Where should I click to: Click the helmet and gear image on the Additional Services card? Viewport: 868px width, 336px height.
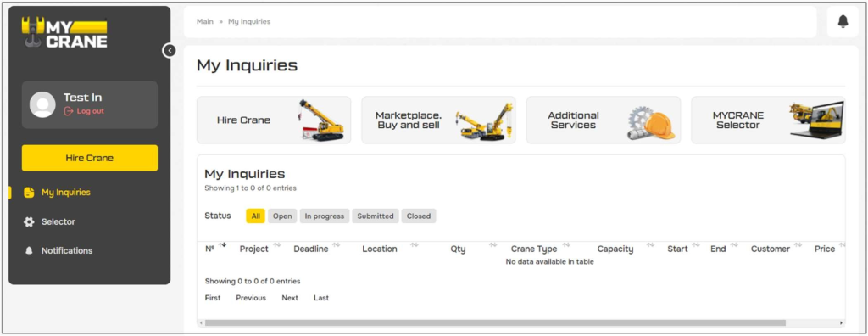[x=652, y=123]
